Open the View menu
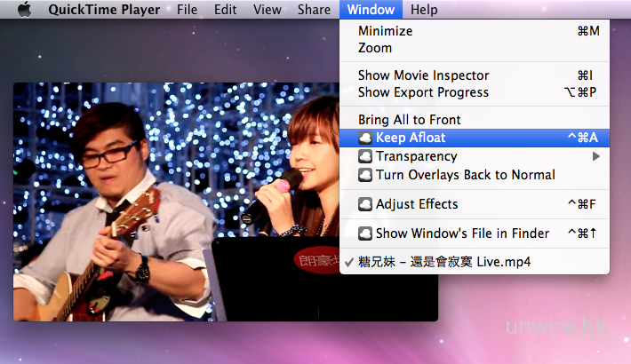631x364 pixels. [x=267, y=10]
